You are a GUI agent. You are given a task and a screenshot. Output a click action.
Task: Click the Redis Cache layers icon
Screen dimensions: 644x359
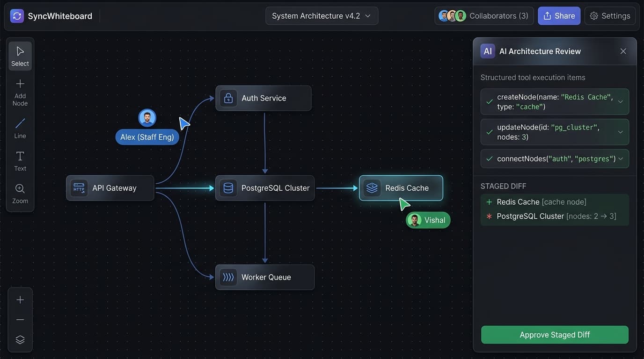click(x=372, y=188)
